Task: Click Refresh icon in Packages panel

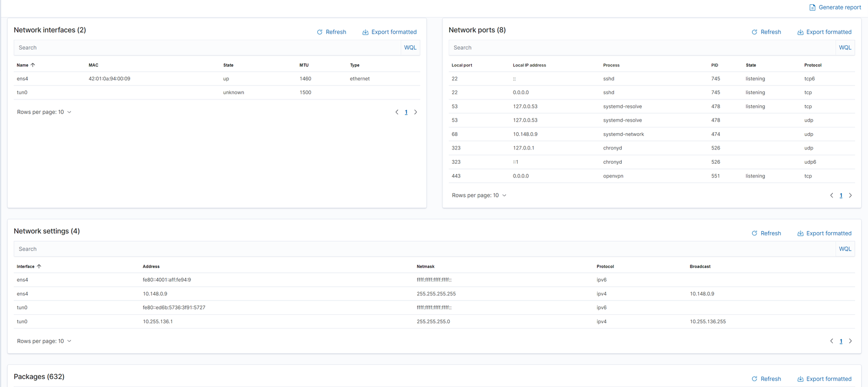Action: [x=754, y=379]
